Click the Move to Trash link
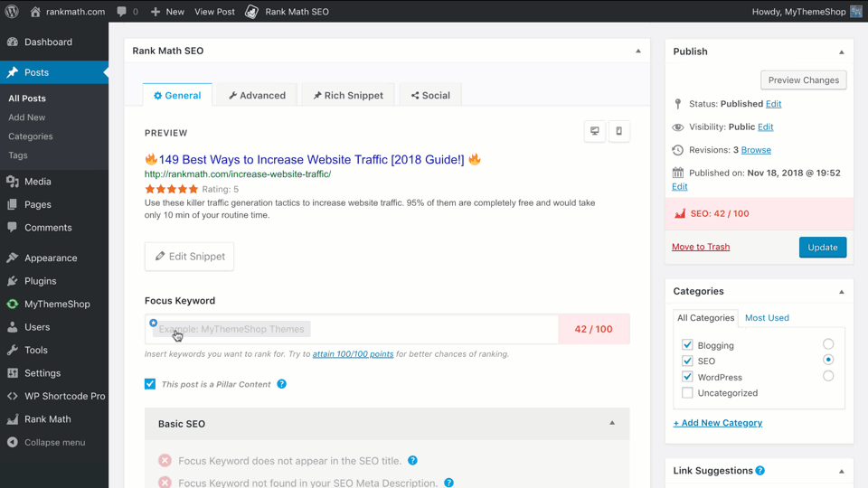 coord(700,247)
